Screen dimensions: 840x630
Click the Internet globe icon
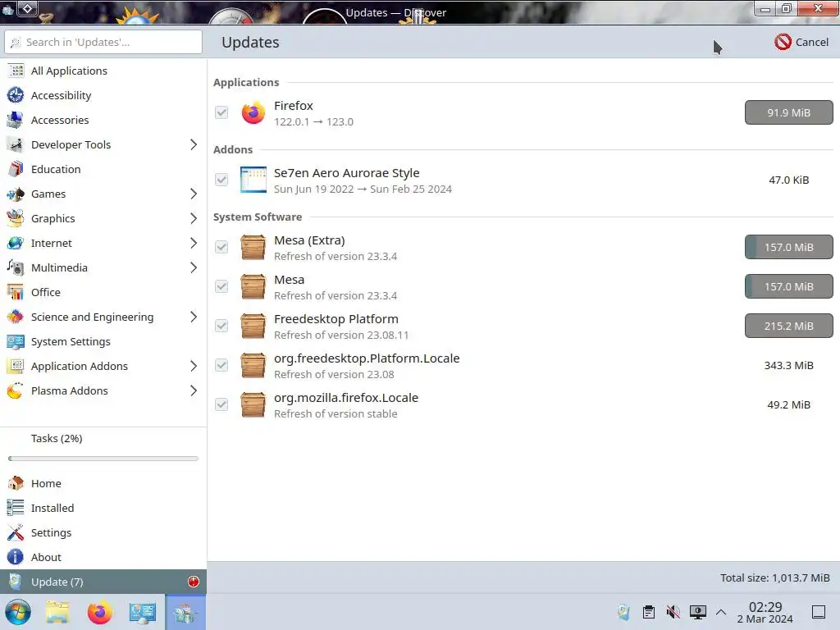[x=16, y=243]
